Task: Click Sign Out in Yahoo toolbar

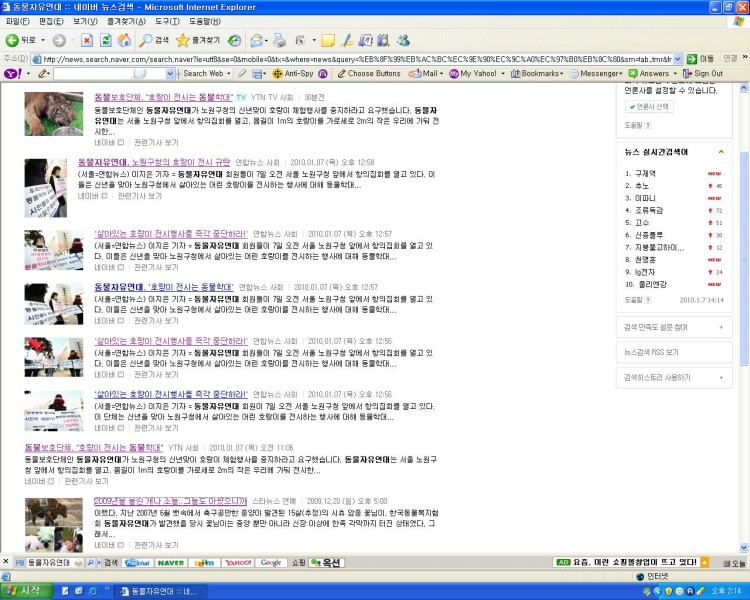Action: point(703,73)
